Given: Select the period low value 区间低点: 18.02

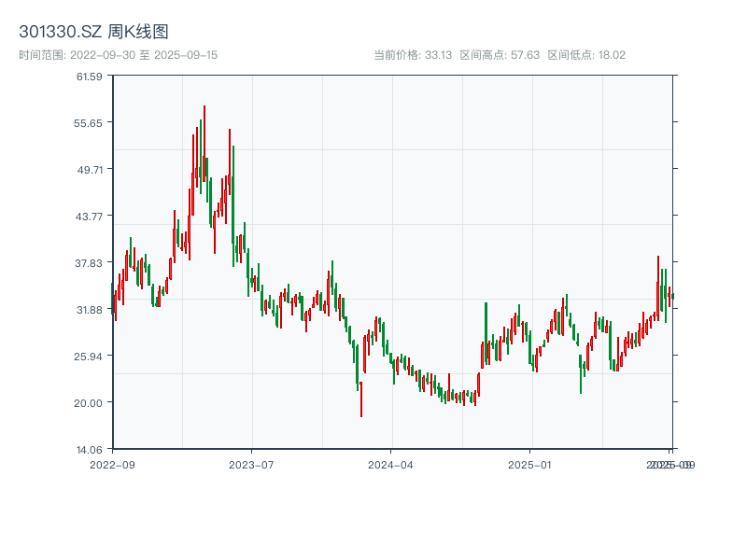Looking at the screenshot, I should click(586, 55).
